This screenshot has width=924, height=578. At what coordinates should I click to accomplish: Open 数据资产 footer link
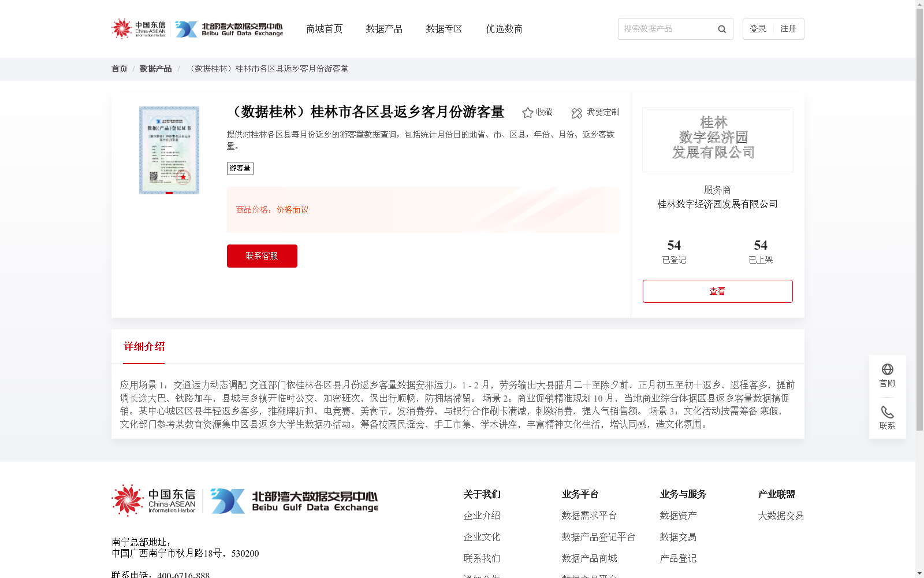click(x=678, y=516)
